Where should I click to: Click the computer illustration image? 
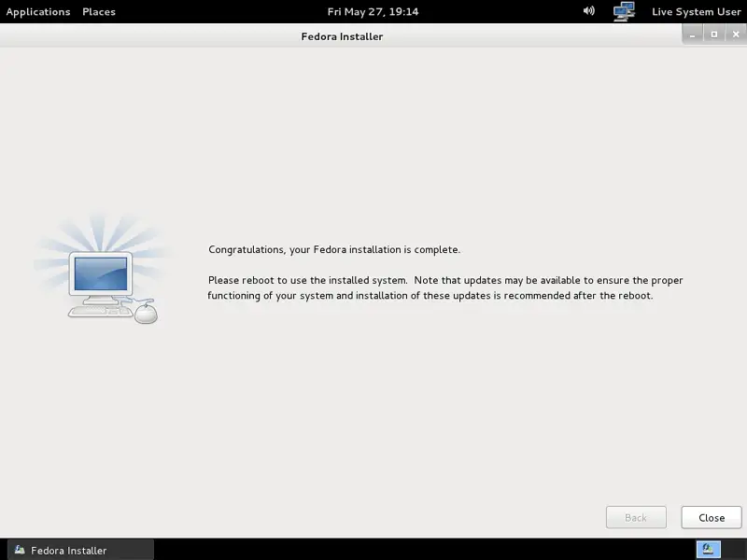point(101,270)
